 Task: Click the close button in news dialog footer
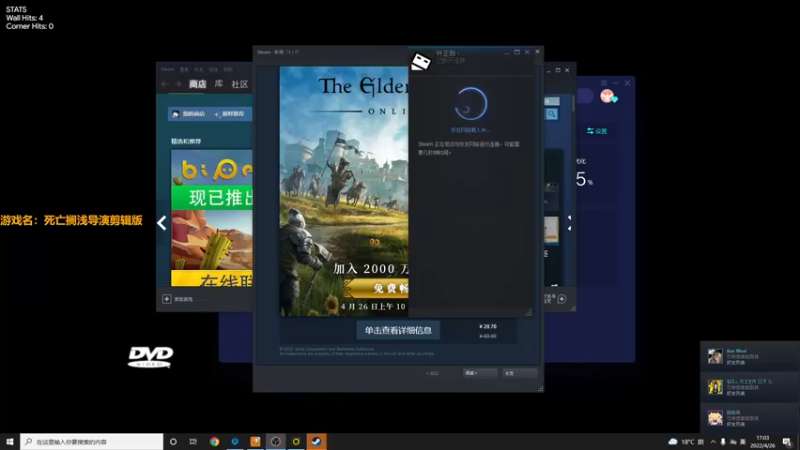click(x=519, y=373)
